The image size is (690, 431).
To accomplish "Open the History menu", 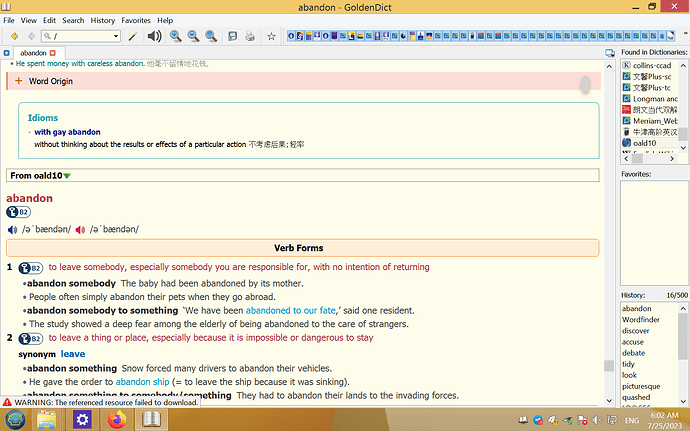I will [103, 20].
